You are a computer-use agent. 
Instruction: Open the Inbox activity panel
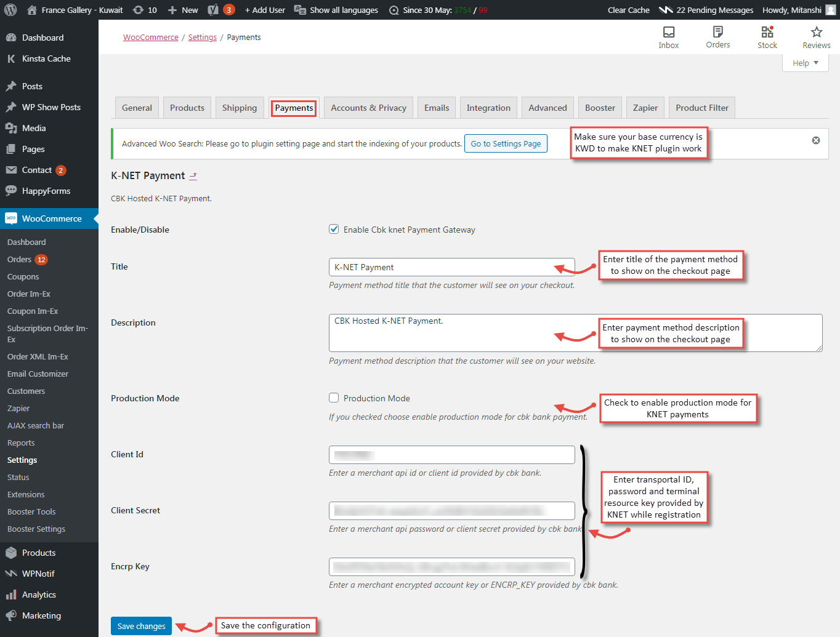click(669, 37)
